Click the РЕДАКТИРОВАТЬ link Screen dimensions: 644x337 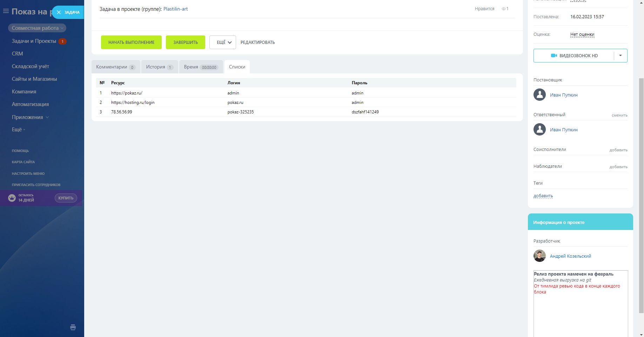[x=258, y=42]
